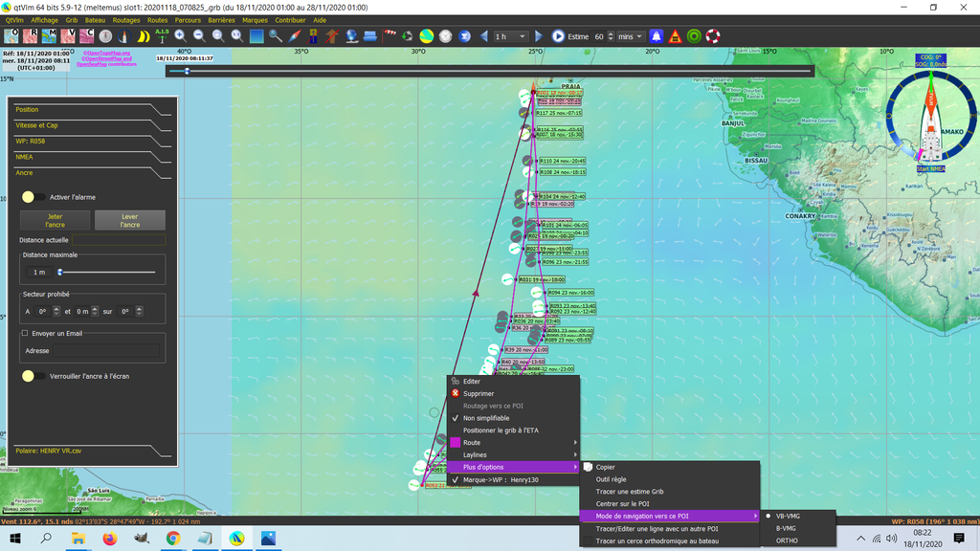Click 'Supprimer' in the context menu
Screen dimensions: 980x551
[513, 393]
